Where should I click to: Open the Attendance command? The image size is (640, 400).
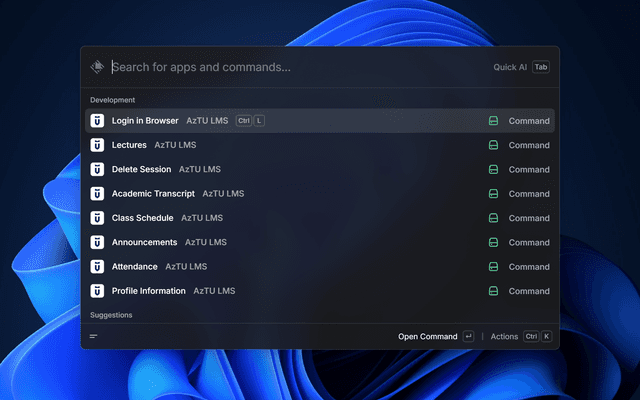[x=134, y=267]
